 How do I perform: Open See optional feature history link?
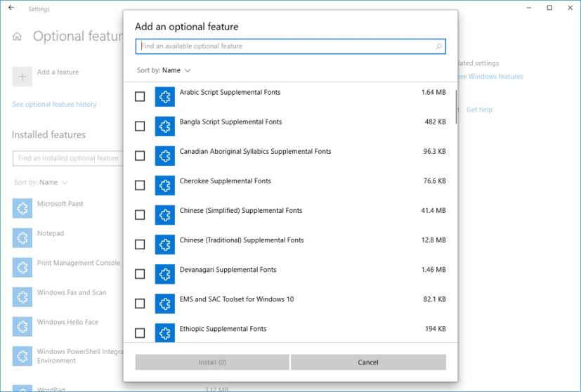point(54,105)
